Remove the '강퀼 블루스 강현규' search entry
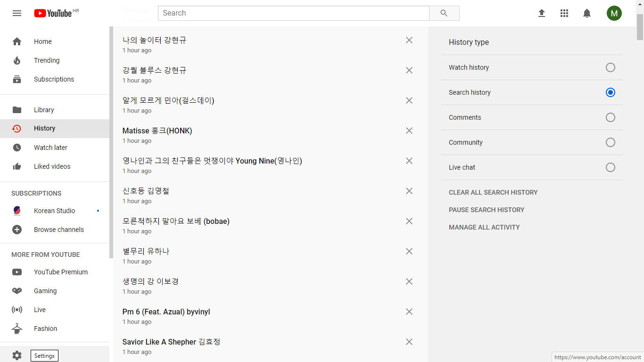Viewport: 644px width, 362px height. point(409,70)
